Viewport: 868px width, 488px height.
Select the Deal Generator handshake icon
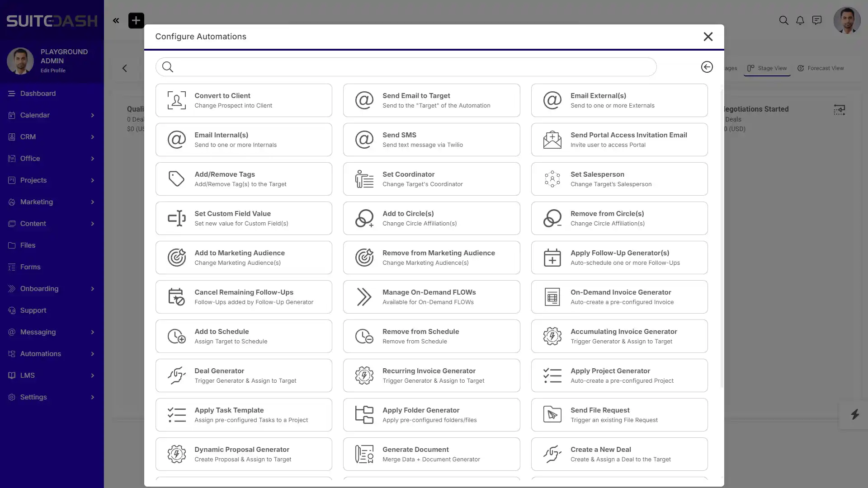click(x=176, y=375)
